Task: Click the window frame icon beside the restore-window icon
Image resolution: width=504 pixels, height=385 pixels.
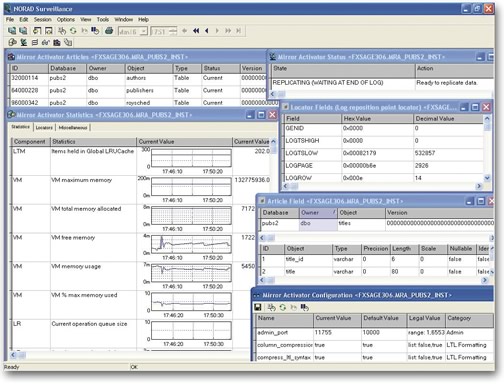Action: click(x=49, y=31)
